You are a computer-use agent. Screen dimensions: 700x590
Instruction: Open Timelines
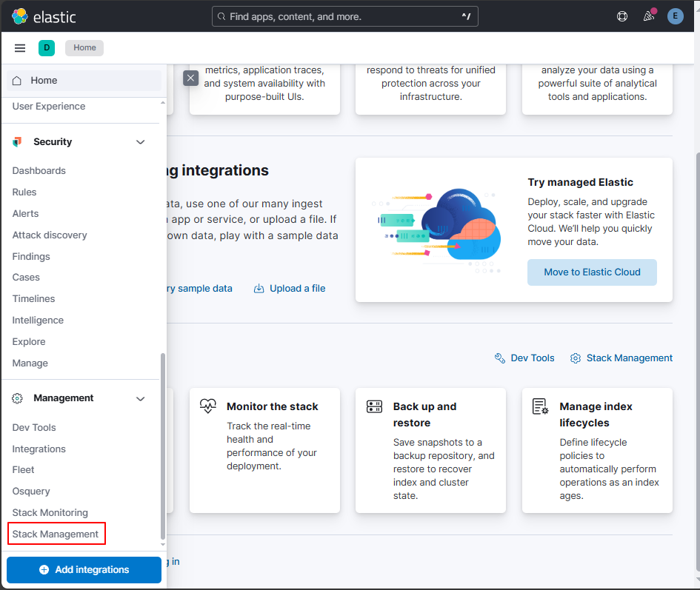click(33, 298)
